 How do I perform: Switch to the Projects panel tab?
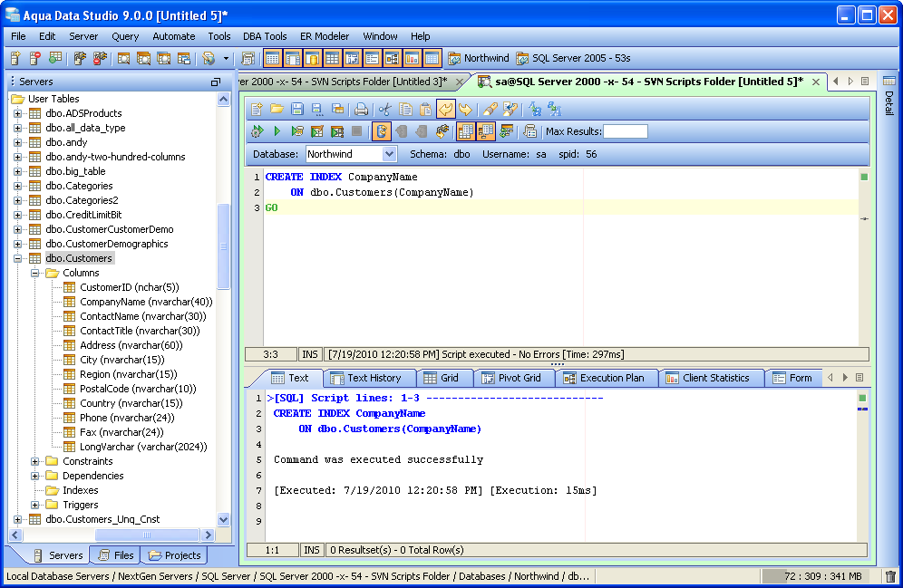[x=174, y=555]
